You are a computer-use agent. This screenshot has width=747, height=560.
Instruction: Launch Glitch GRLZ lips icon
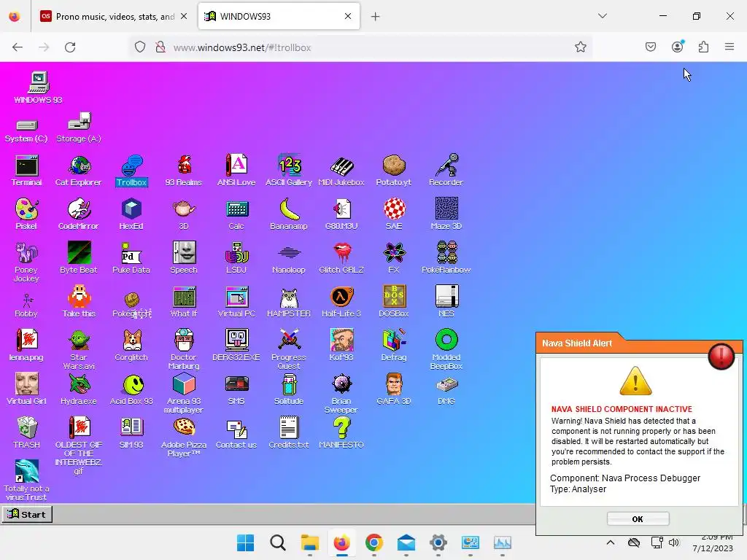coord(341,258)
